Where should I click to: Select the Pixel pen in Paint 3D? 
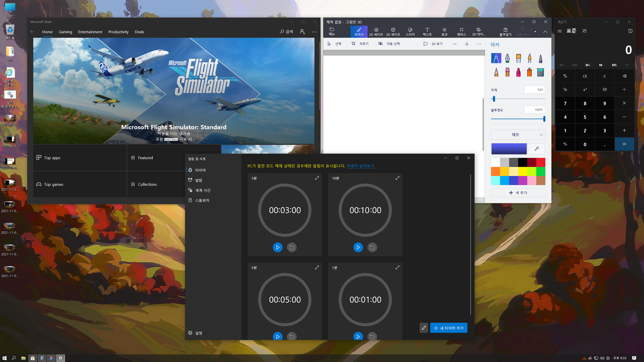click(540, 58)
